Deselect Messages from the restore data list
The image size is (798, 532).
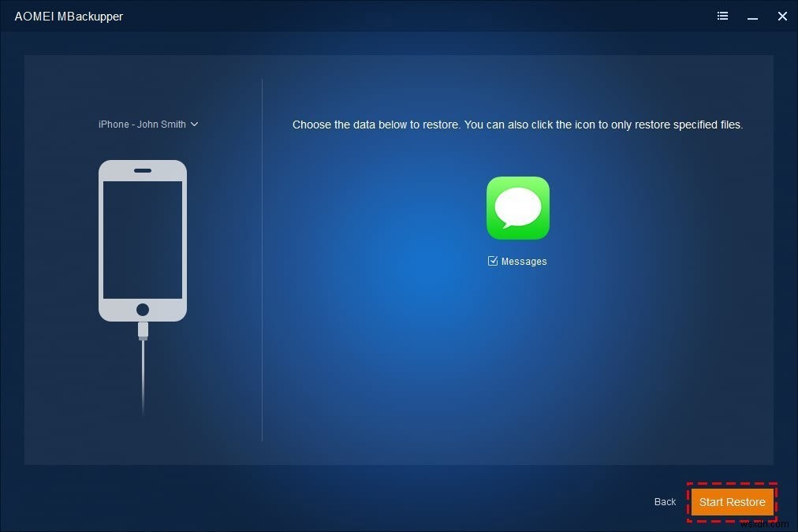click(x=492, y=261)
